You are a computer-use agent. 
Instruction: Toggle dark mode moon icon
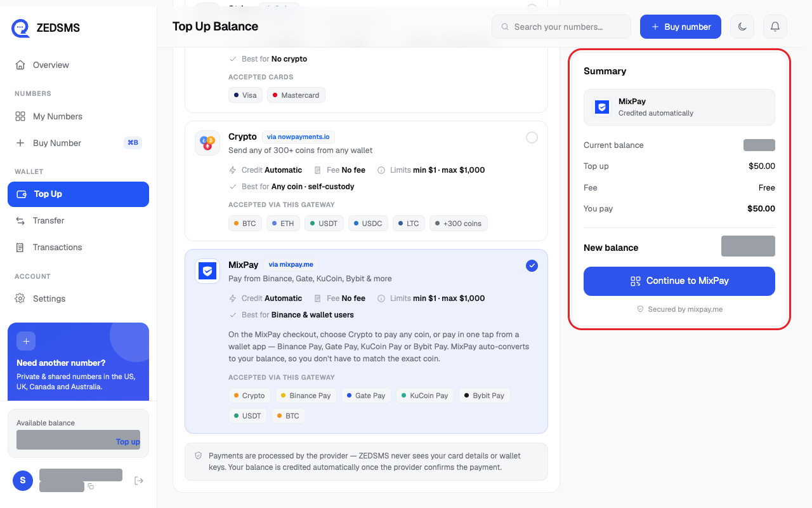coord(742,27)
